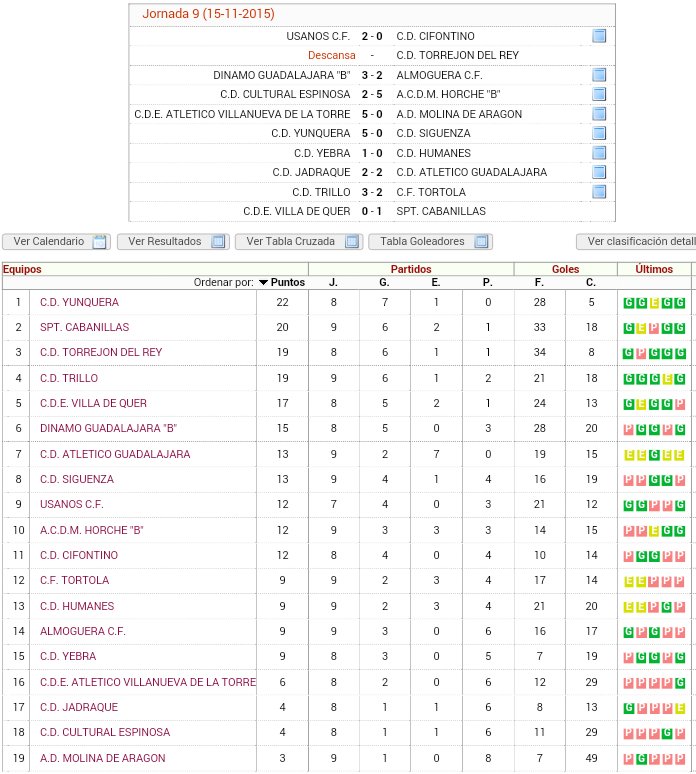
Task: Click goals against 49 for MOLINA DE ARAGON
Action: pyautogui.click(x=591, y=758)
